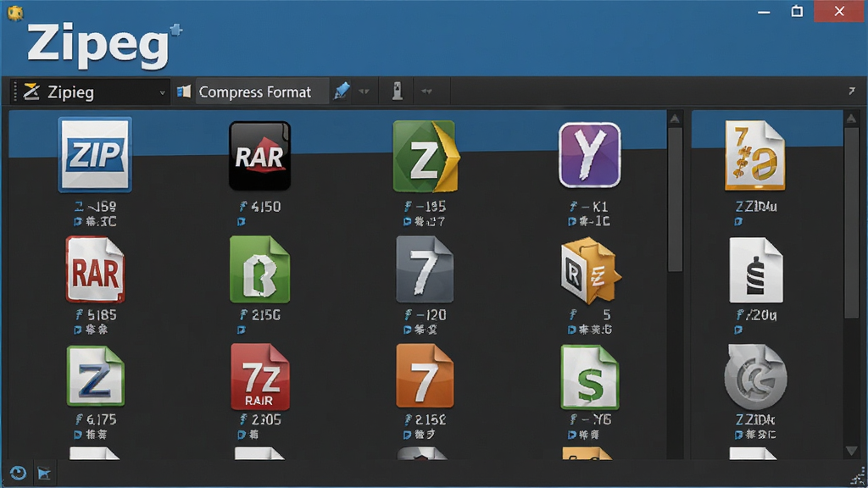Minimize the Zipeg window

pyautogui.click(x=764, y=12)
